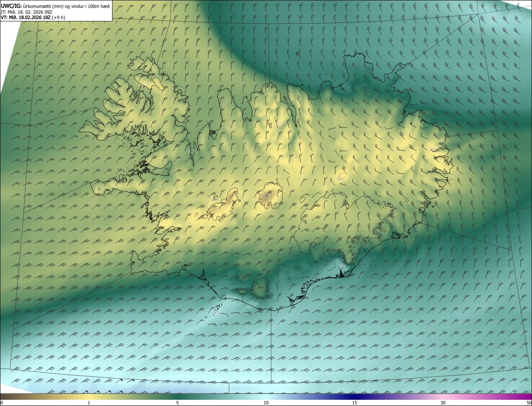Viewport: 532px width, 406px height.
Task: Click the dark blue section of the color scale
Action: 355,396
